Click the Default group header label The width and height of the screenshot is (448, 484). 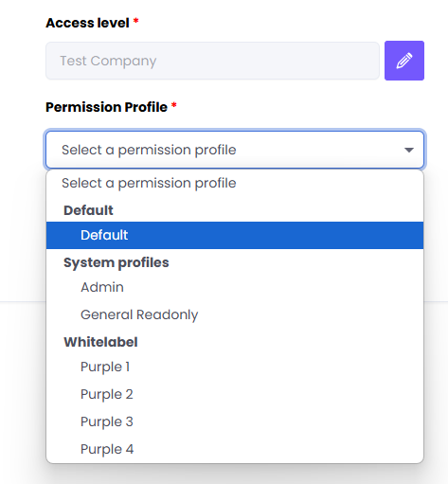point(88,210)
